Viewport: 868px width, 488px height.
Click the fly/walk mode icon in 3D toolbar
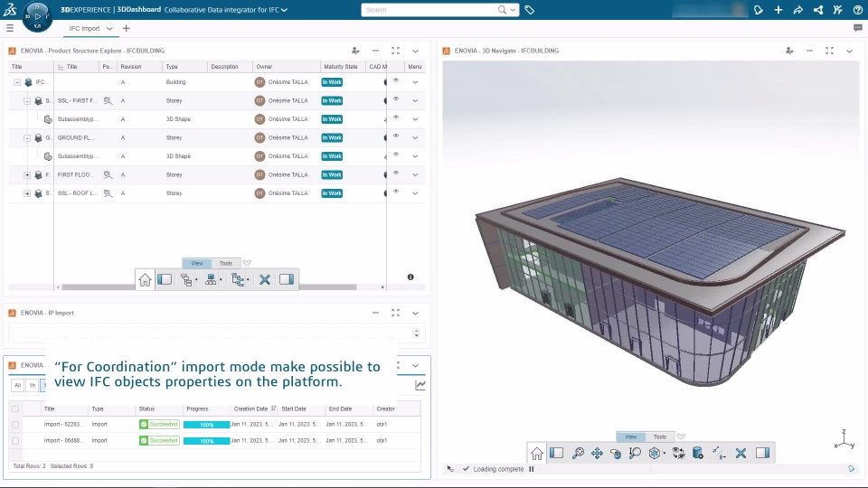719,453
